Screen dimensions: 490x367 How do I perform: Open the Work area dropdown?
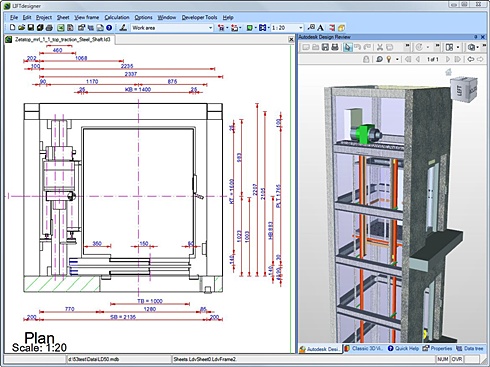[x=210, y=28]
